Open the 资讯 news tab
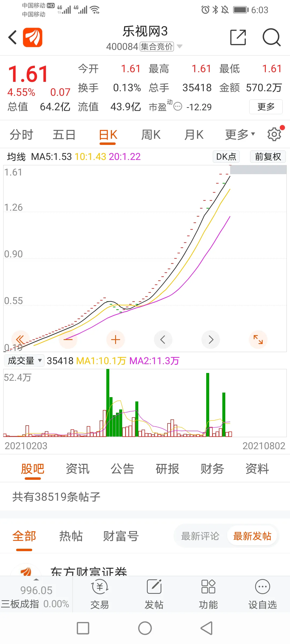Viewport: 290px width, 644px height. tap(78, 469)
